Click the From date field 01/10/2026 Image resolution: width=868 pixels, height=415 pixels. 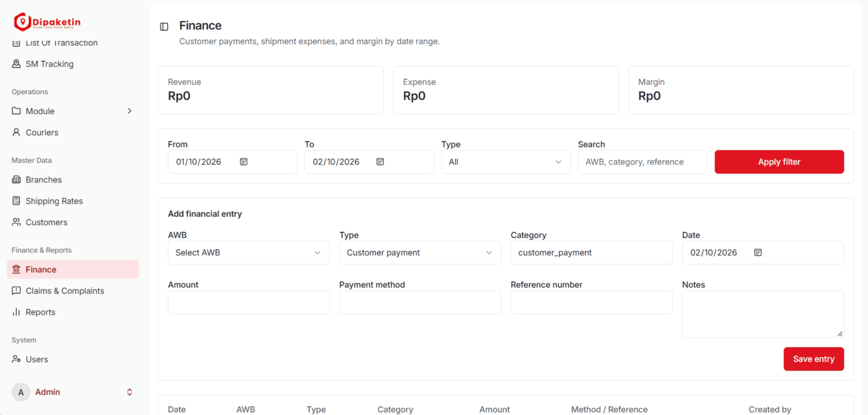232,162
